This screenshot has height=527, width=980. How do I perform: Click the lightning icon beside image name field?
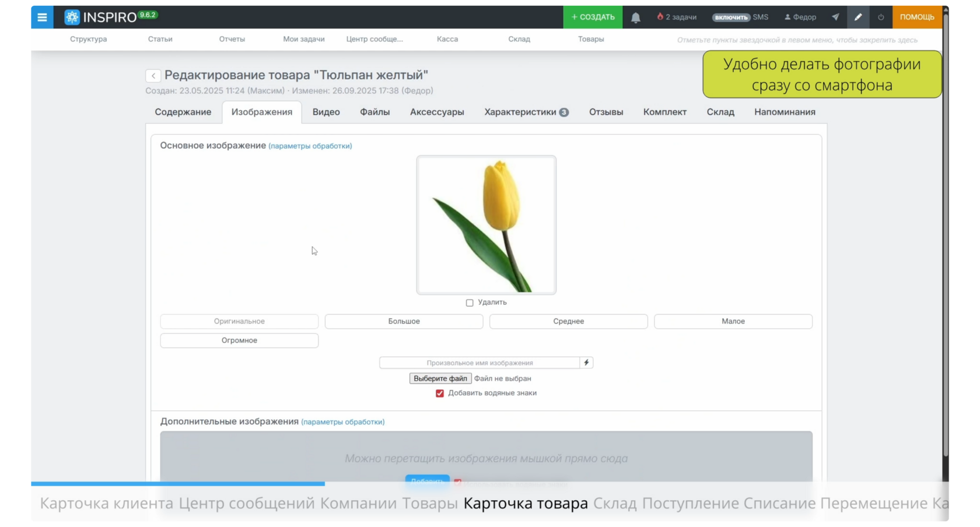(586, 363)
